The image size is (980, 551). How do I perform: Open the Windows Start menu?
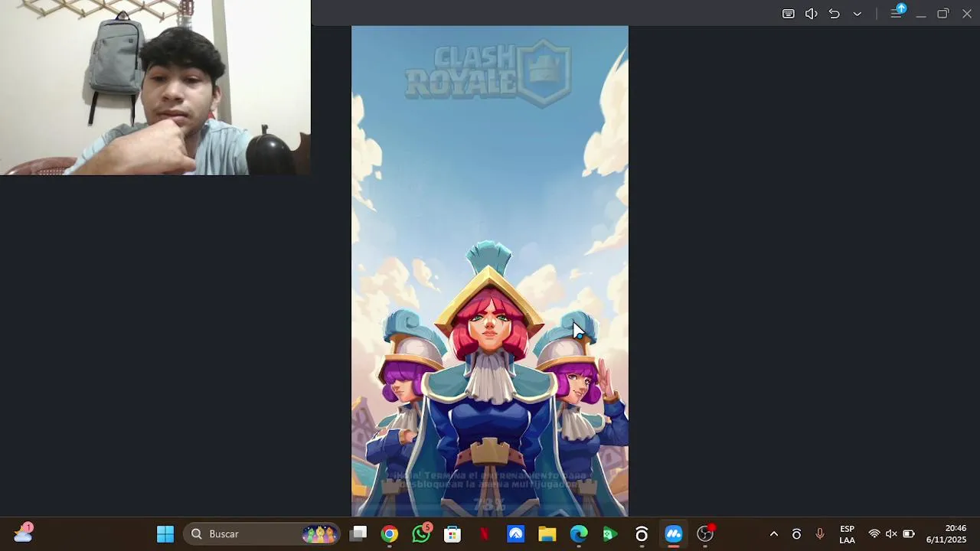[165, 533]
